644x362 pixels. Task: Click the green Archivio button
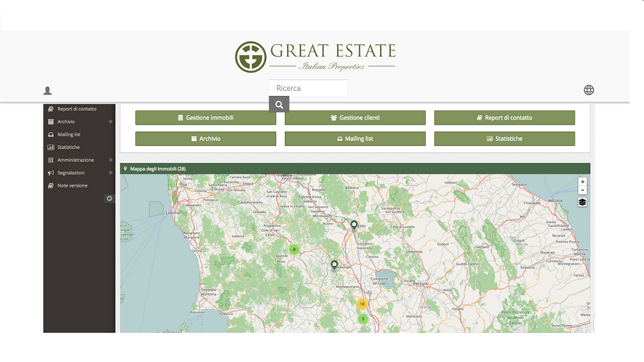click(206, 139)
